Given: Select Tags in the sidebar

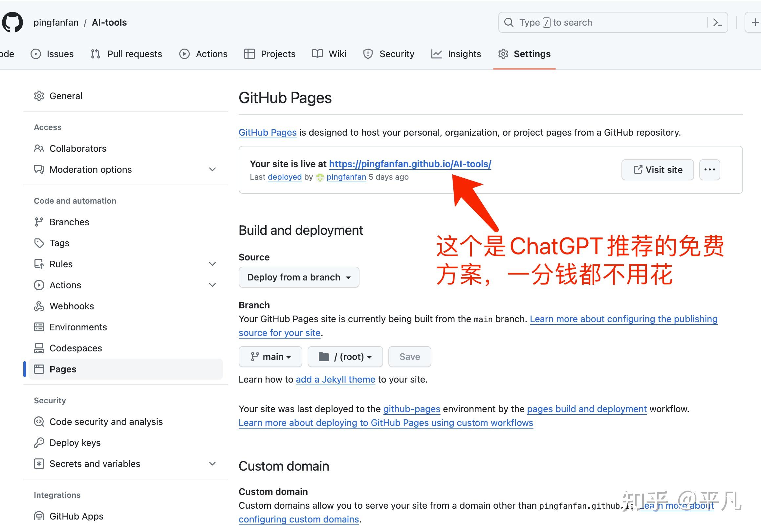Looking at the screenshot, I should pyautogui.click(x=60, y=243).
